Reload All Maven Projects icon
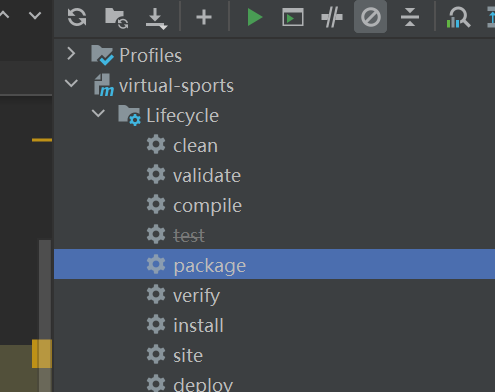The height and width of the screenshot is (392, 495). pyautogui.click(x=77, y=17)
